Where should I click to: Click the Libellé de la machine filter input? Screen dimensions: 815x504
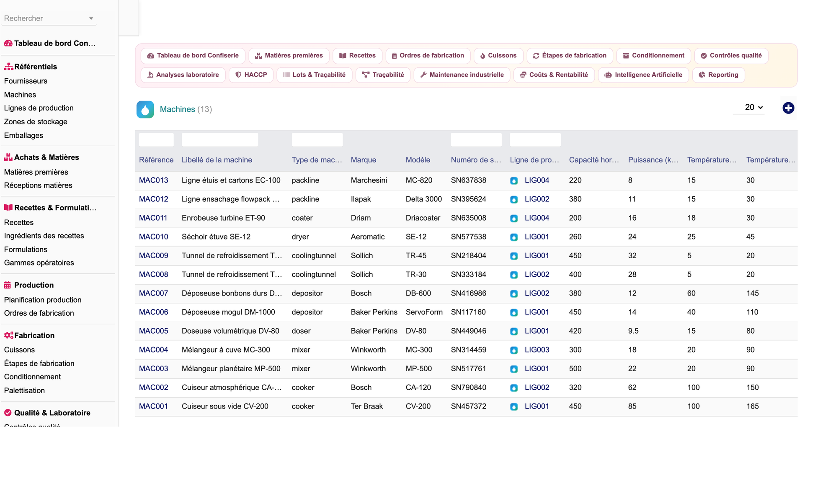220,140
